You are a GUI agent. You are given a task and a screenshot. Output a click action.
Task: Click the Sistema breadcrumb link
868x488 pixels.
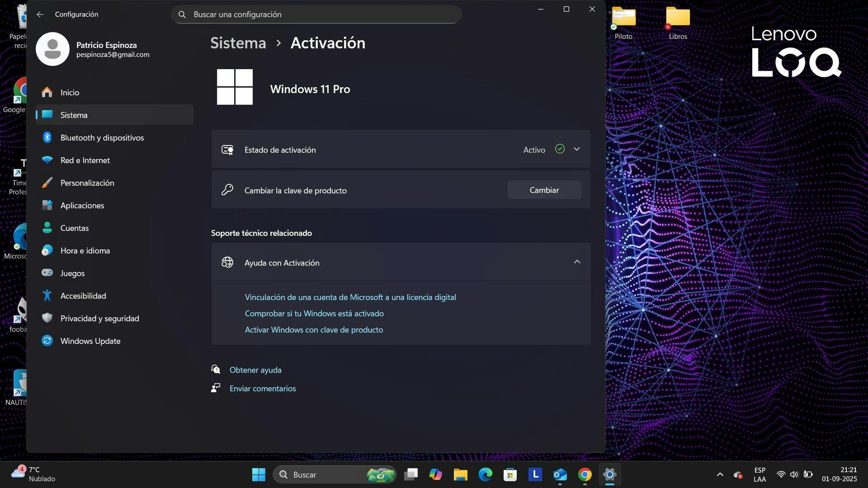[x=238, y=43]
